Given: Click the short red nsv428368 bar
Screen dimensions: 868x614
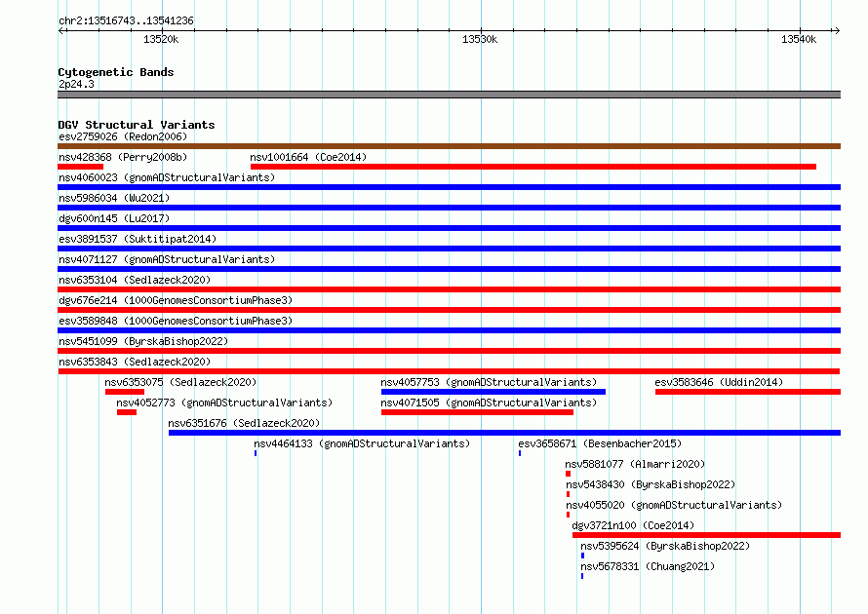Looking at the screenshot, I should pyautogui.click(x=80, y=167).
